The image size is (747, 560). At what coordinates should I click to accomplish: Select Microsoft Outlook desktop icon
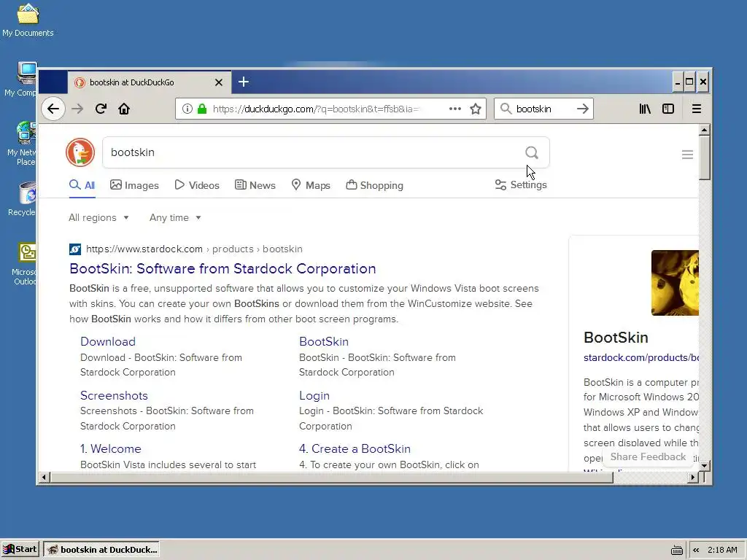click(24, 264)
